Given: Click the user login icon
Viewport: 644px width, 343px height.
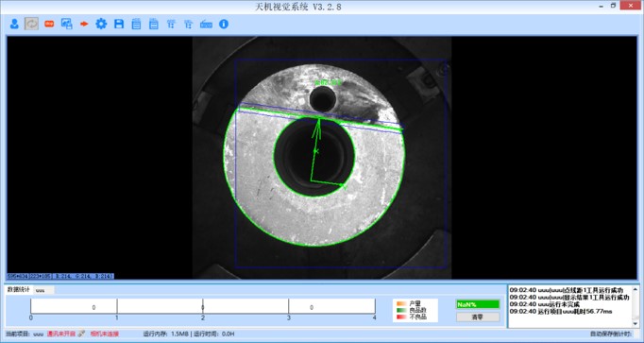Looking at the screenshot, I should pos(14,24).
